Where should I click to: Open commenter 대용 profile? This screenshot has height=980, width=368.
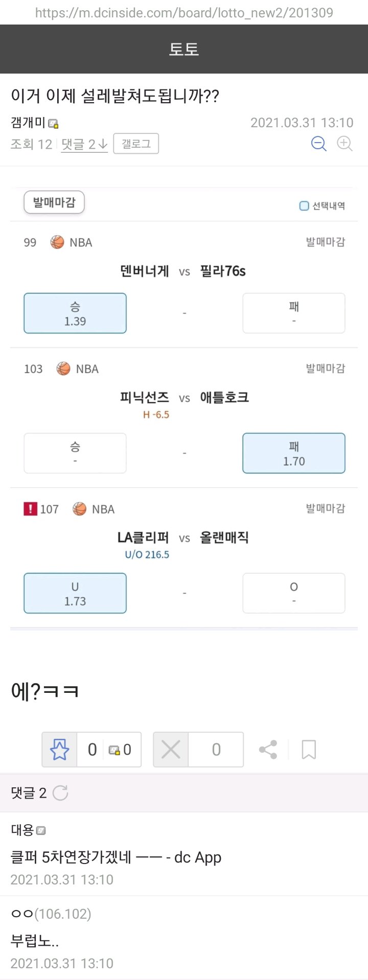point(22,830)
